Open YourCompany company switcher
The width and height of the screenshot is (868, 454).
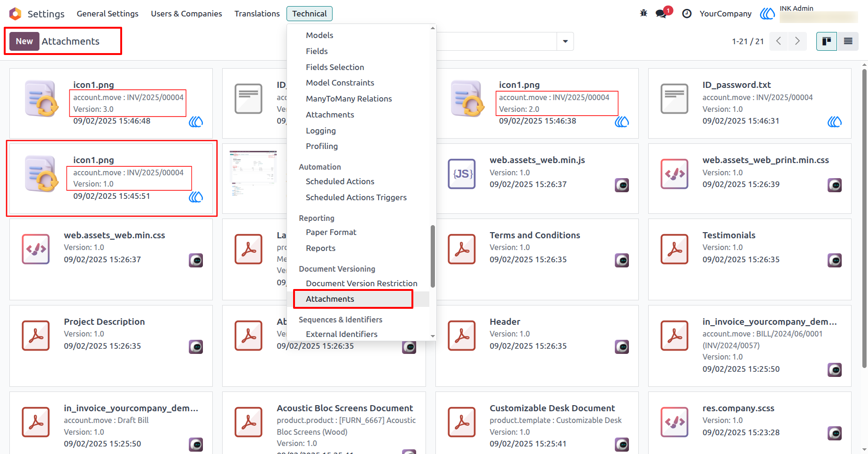(x=725, y=14)
